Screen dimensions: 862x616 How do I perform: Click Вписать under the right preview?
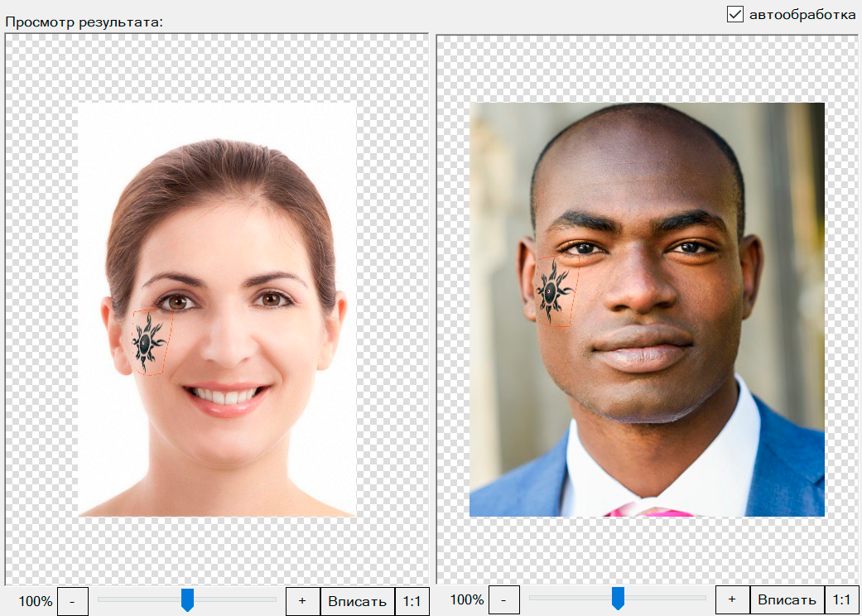click(x=787, y=599)
